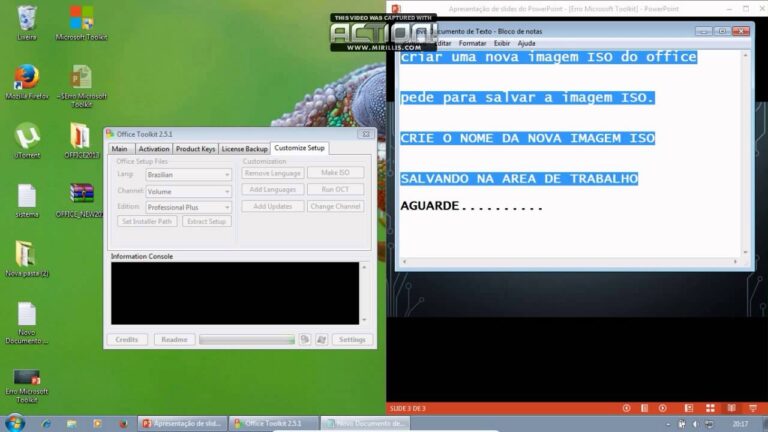Image resolution: width=768 pixels, height=432 pixels.
Task: Open the OFFICE2013 folder icon
Action: pos(81,141)
